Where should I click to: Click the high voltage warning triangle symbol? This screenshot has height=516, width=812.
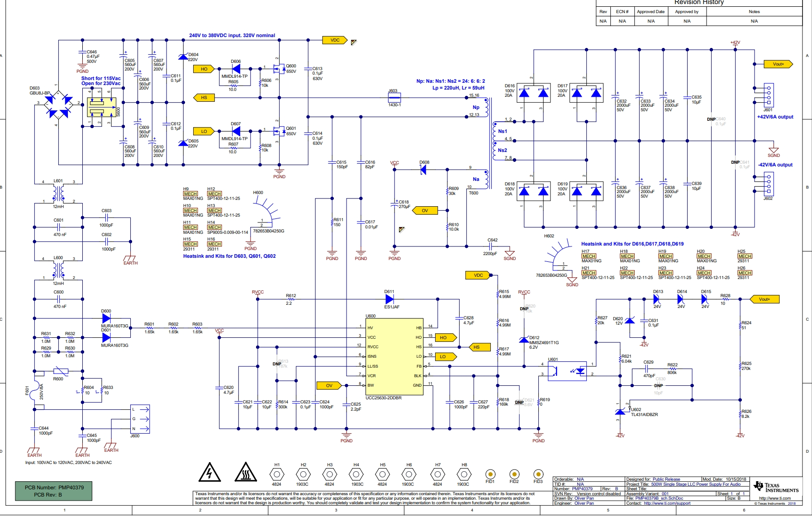[x=209, y=473]
